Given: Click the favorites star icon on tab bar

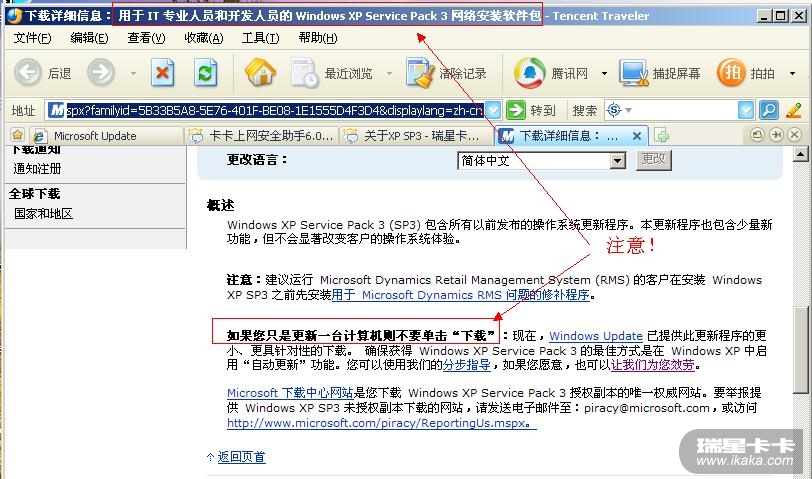Looking at the screenshot, I should pos(17,135).
